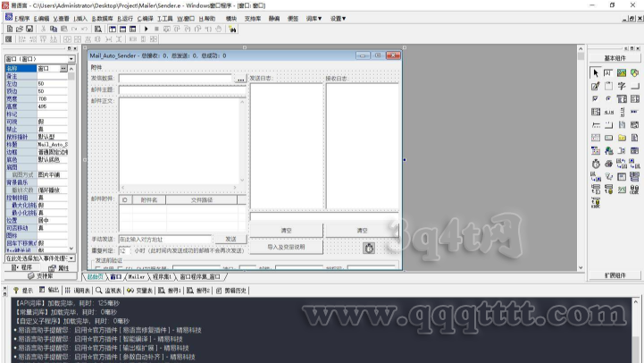
Task: Click the left 清空 button under send log
Action: [286, 231]
